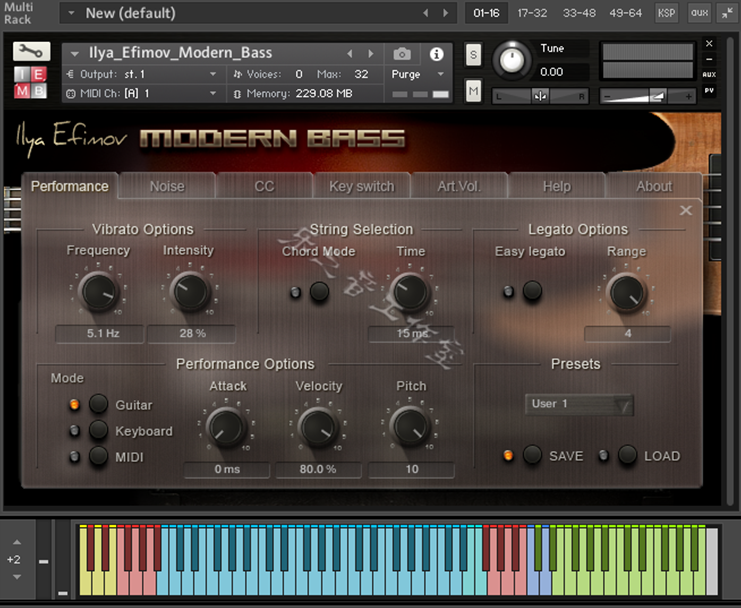This screenshot has width=741, height=608.
Task: Open the Output st. 1 dropdown
Action: pos(143,74)
